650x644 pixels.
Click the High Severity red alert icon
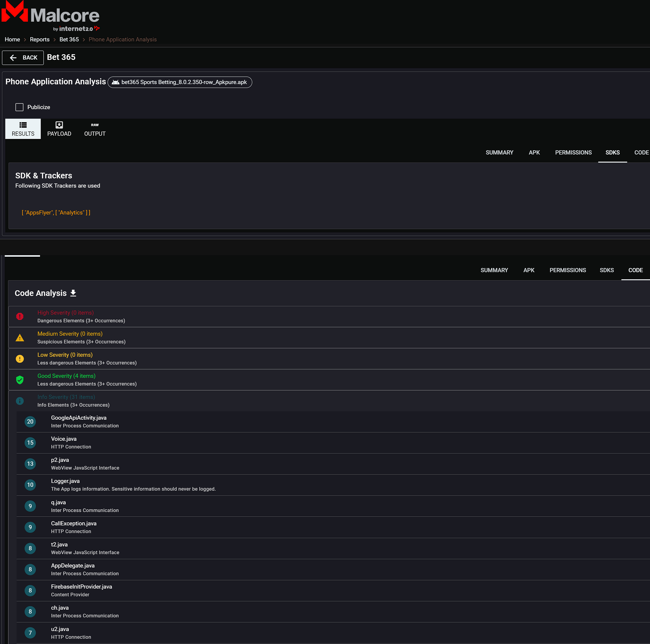pos(20,316)
